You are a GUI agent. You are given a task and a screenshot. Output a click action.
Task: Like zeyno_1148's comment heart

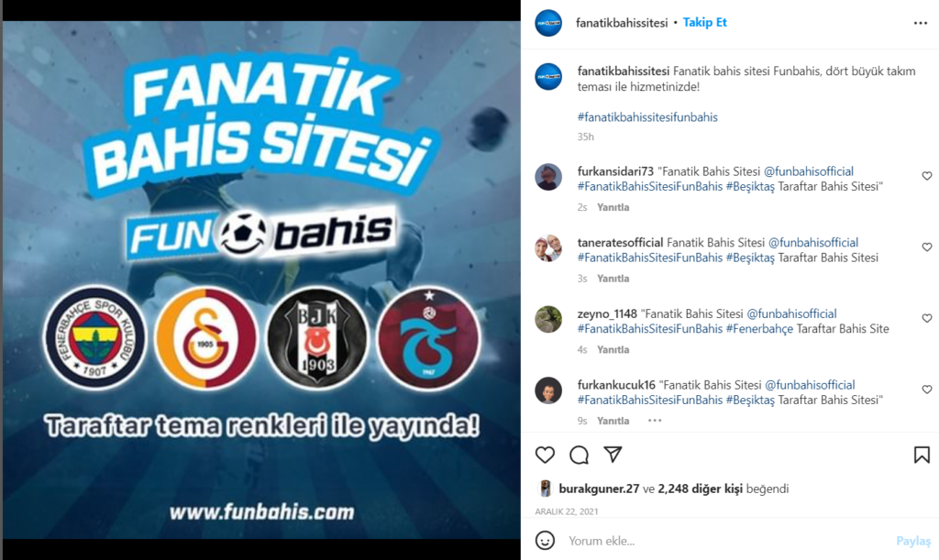[x=927, y=318]
